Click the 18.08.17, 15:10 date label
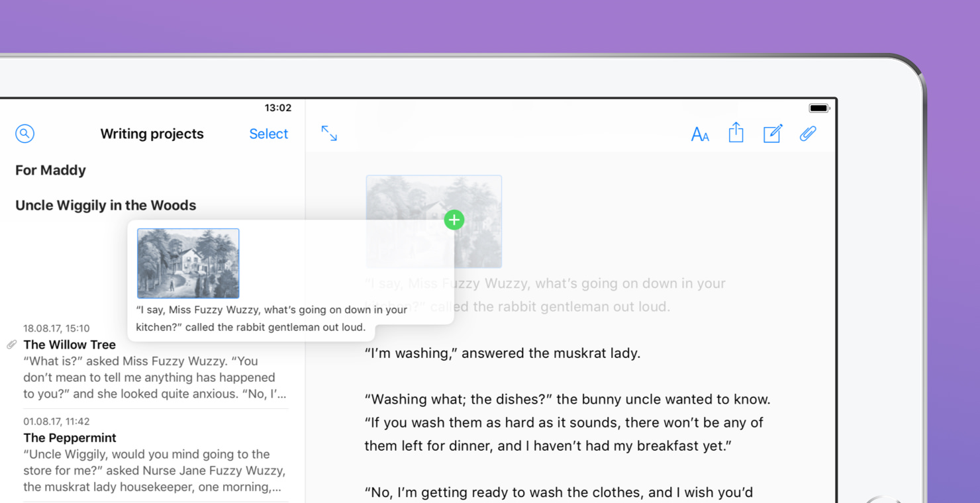This screenshot has width=980, height=503. point(56,328)
